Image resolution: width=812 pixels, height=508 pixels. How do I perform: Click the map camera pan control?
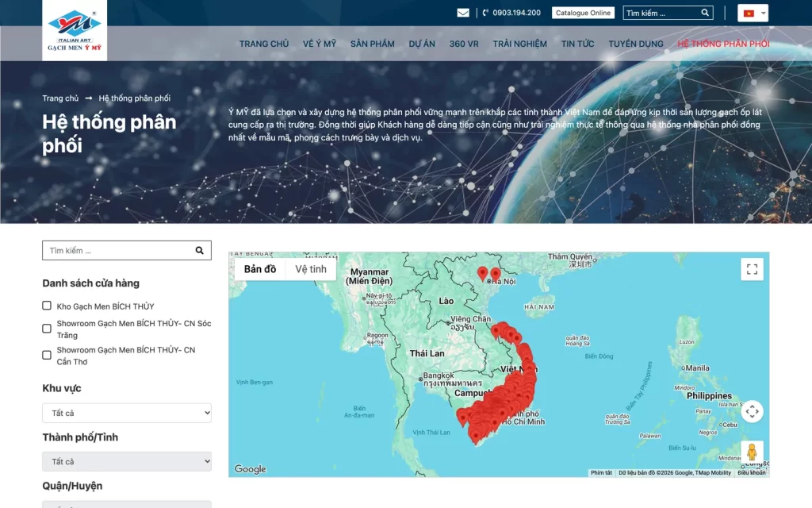[x=752, y=412]
